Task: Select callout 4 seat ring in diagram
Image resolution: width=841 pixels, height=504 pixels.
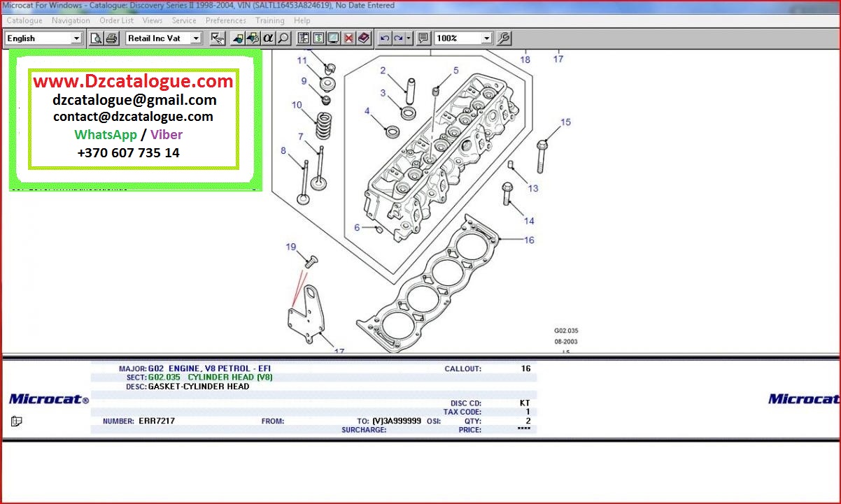Action: [367, 111]
